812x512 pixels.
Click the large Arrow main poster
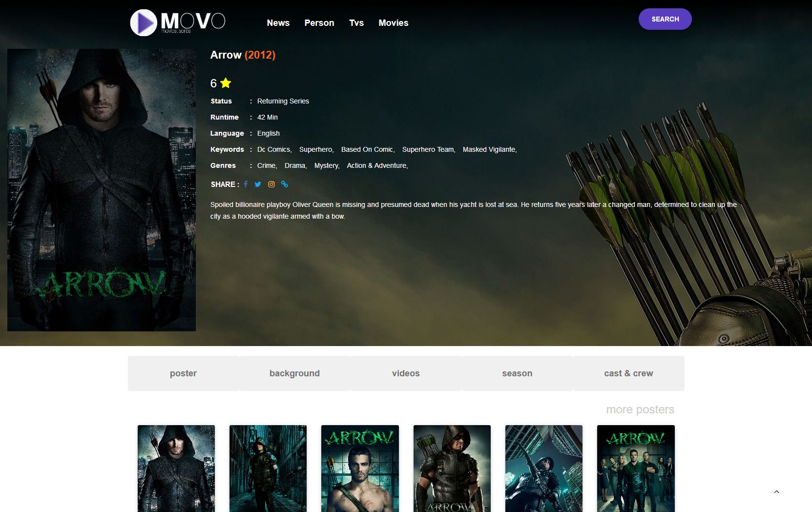pos(102,190)
